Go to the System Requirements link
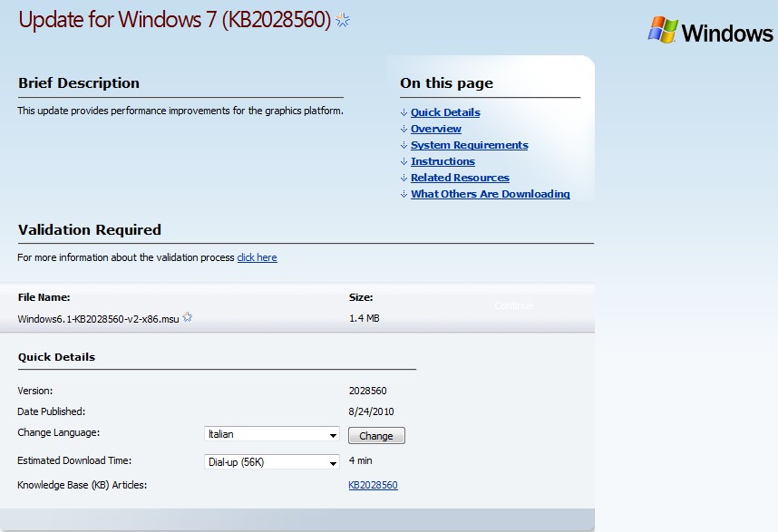Image resolution: width=778 pixels, height=532 pixels. point(470,145)
